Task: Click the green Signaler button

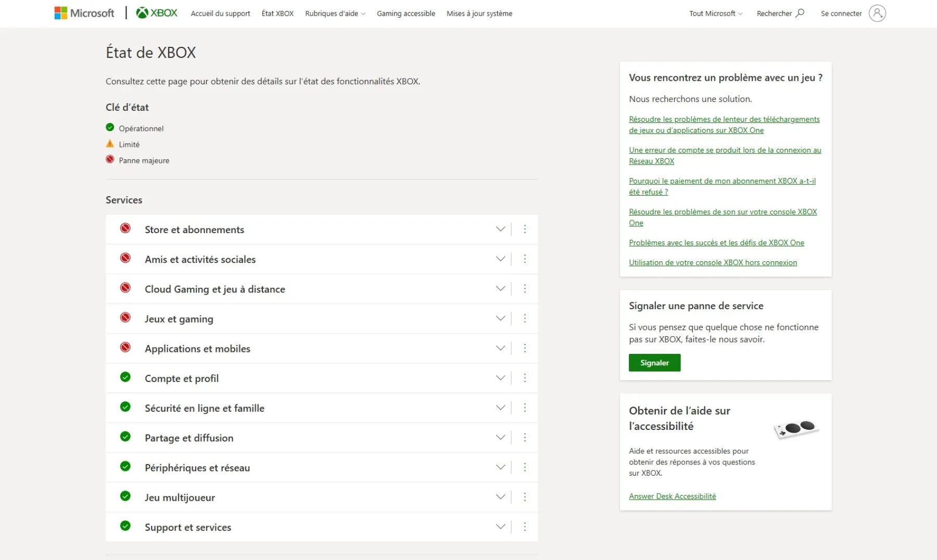Action: point(654,363)
